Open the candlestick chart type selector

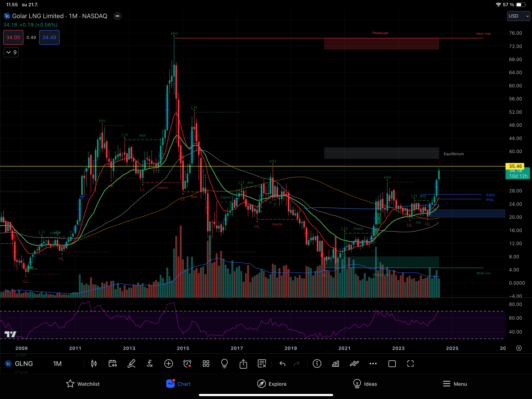click(94, 364)
